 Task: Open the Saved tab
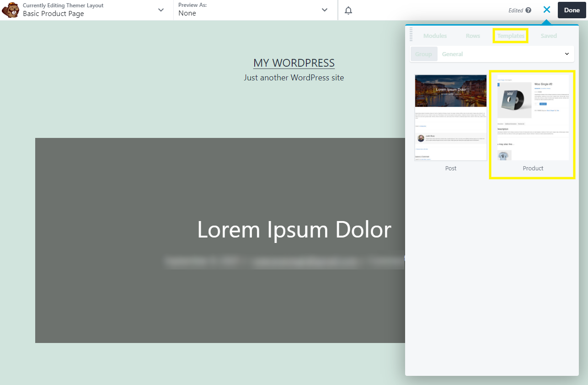click(x=549, y=36)
